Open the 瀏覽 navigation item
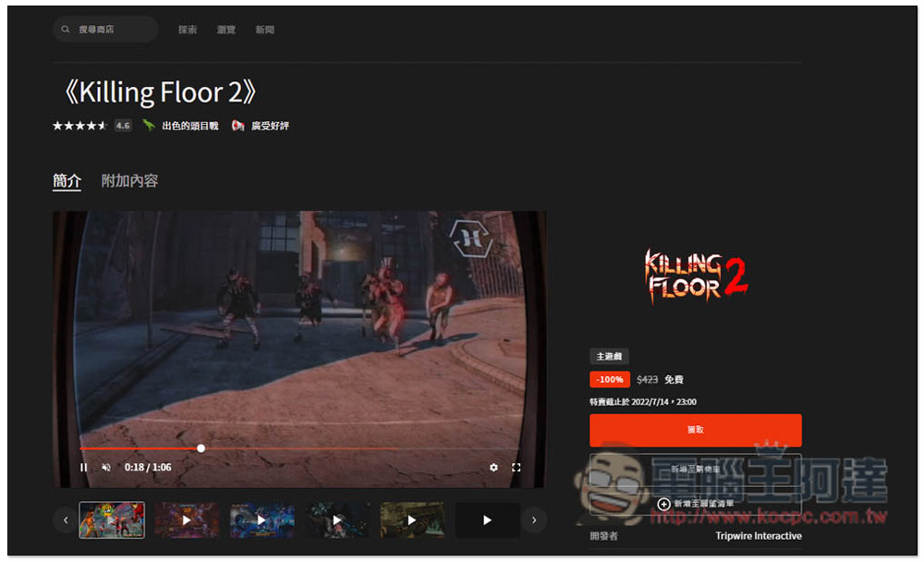924x562 pixels. pos(225,30)
